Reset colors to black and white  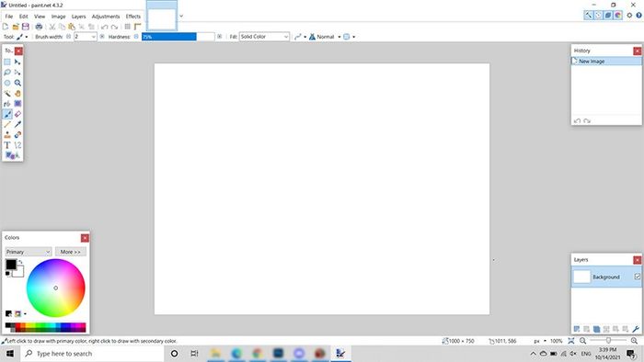pos(7,273)
